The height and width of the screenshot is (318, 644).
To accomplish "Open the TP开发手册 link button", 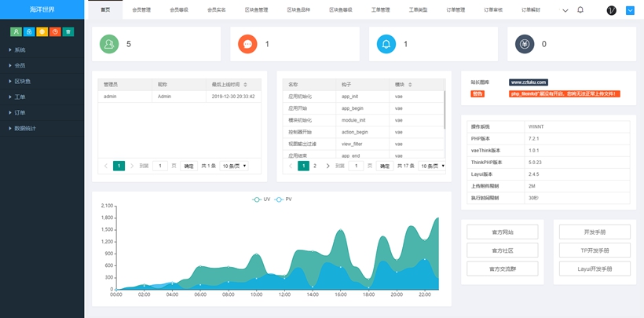I will [595, 250].
